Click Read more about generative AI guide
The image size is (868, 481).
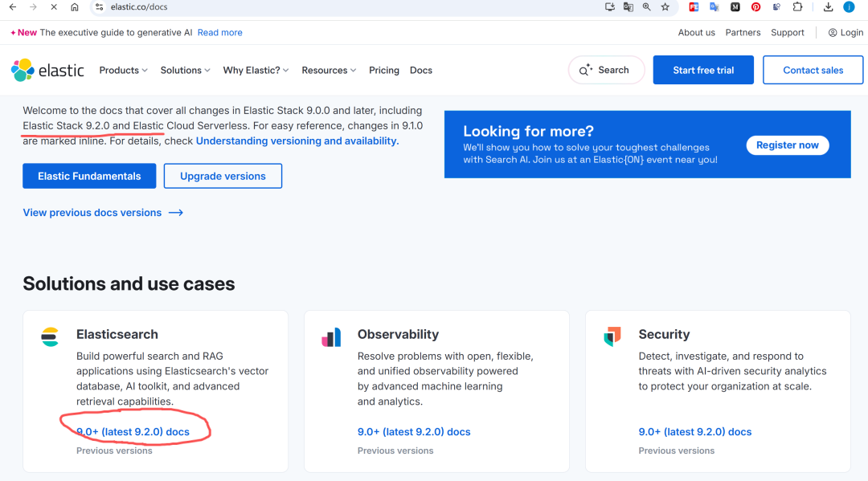[x=219, y=33]
